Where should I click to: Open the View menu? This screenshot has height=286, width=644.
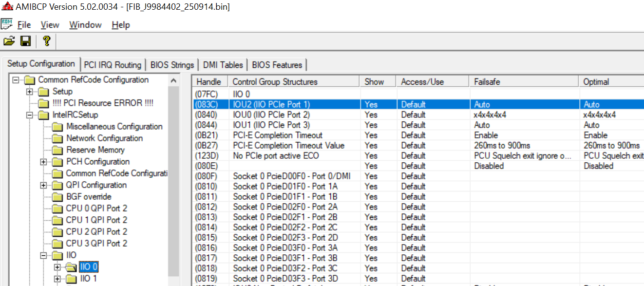[x=50, y=25]
